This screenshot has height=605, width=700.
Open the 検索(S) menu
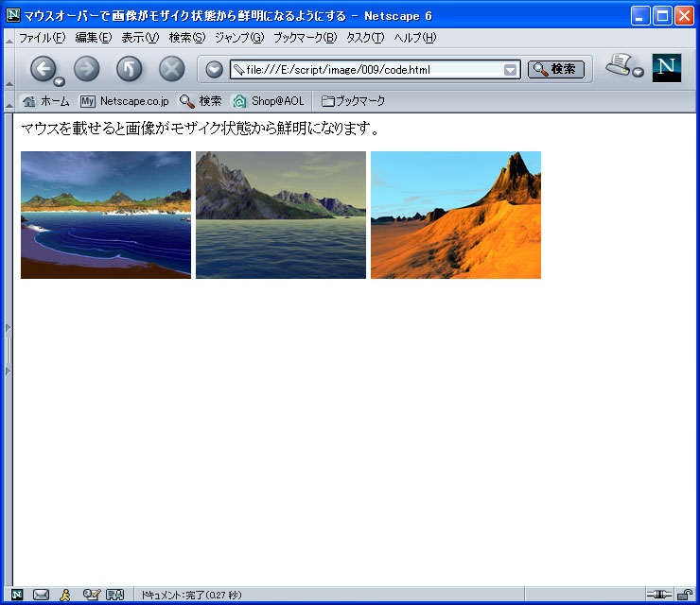pos(187,38)
